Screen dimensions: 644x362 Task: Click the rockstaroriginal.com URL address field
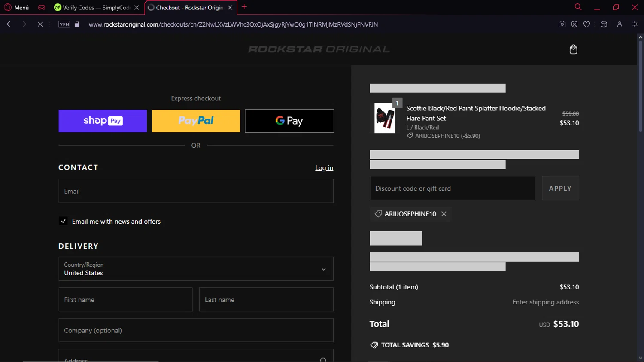pos(233,24)
